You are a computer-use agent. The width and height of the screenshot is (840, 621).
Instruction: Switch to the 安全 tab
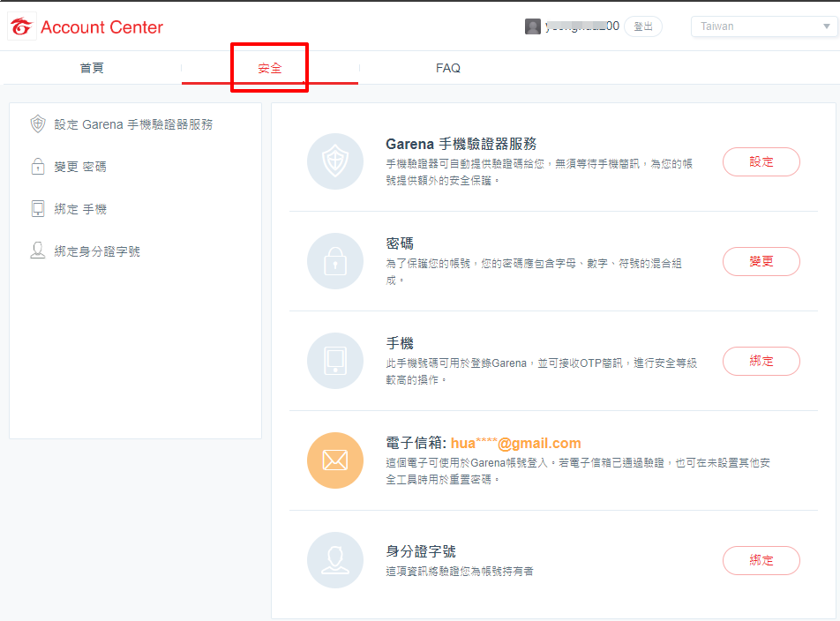pyautogui.click(x=269, y=68)
